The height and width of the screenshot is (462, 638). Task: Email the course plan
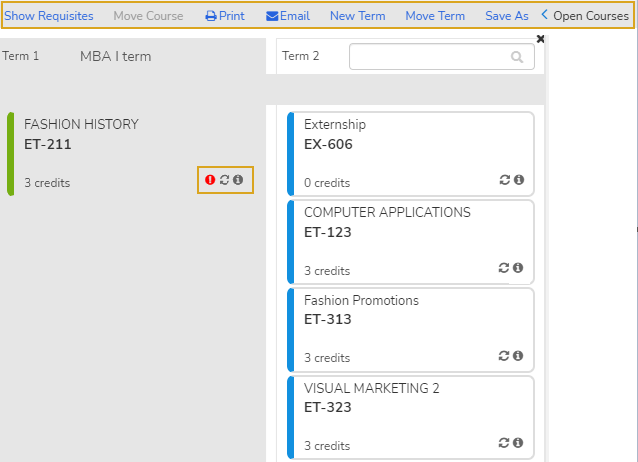tap(288, 16)
